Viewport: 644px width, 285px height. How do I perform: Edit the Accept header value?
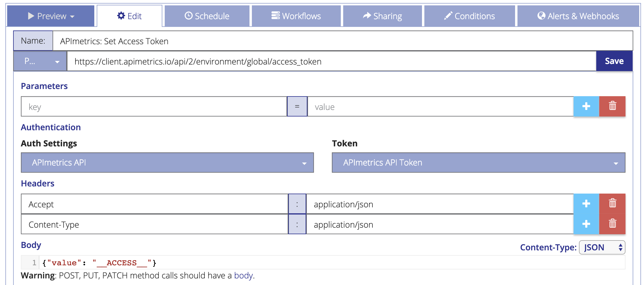440,204
